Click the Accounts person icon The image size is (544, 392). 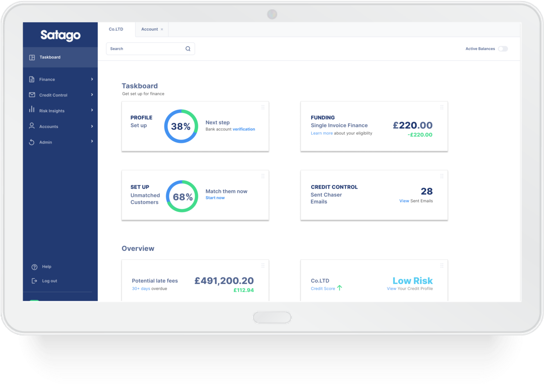coord(32,126)
